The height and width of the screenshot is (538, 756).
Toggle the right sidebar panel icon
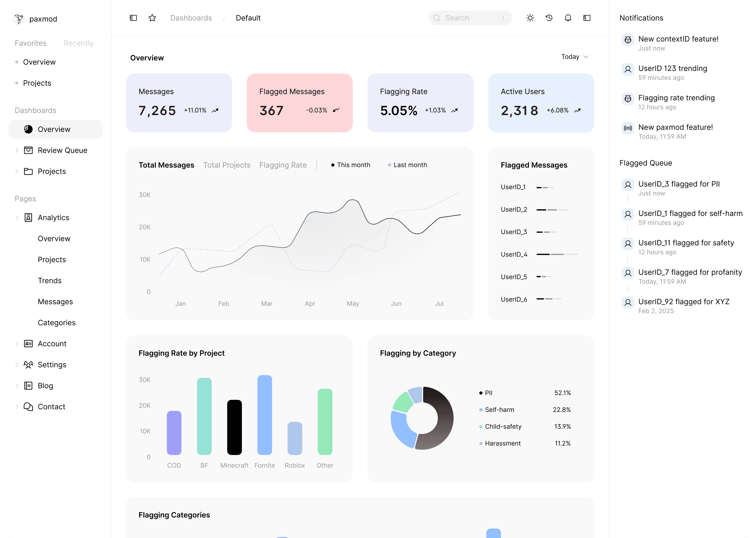(x=587, y=18)
